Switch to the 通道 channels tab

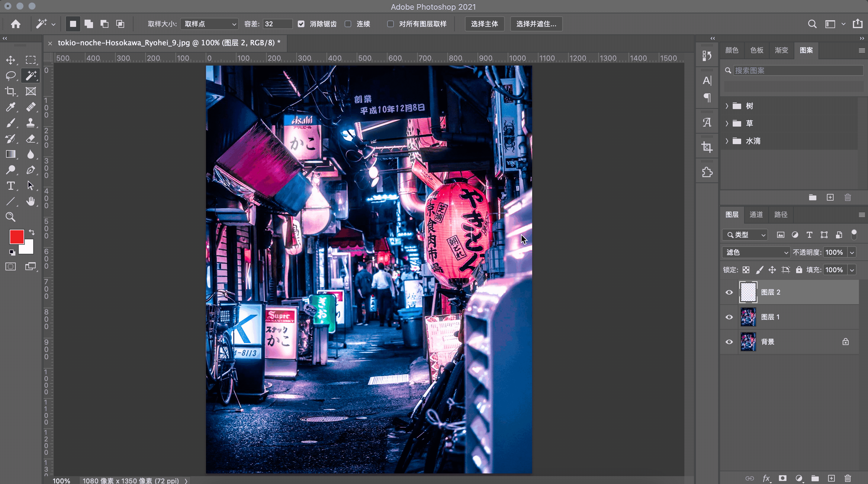pyautogui.click(x=756, y=215)
